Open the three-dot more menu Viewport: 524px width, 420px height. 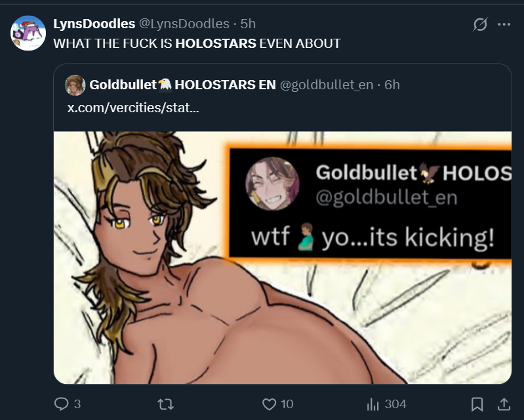504,24
